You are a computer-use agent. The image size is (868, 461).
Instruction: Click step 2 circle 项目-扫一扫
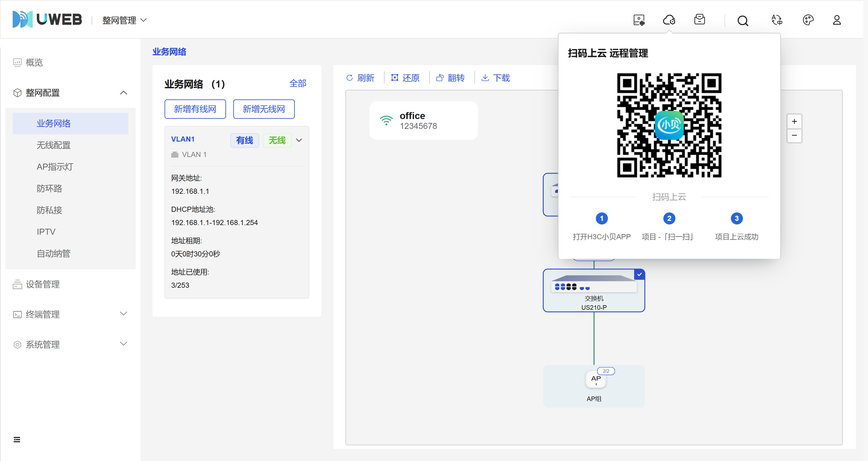[x=669, y=218]
